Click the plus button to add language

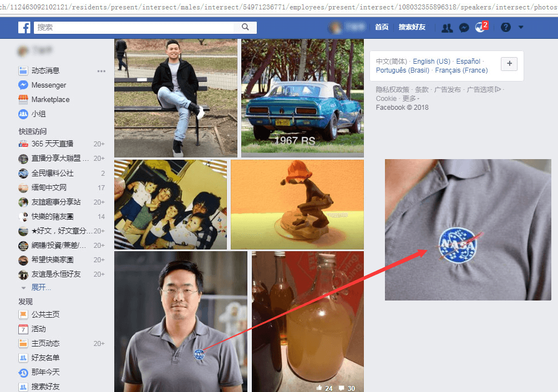(x=509, y=64)
